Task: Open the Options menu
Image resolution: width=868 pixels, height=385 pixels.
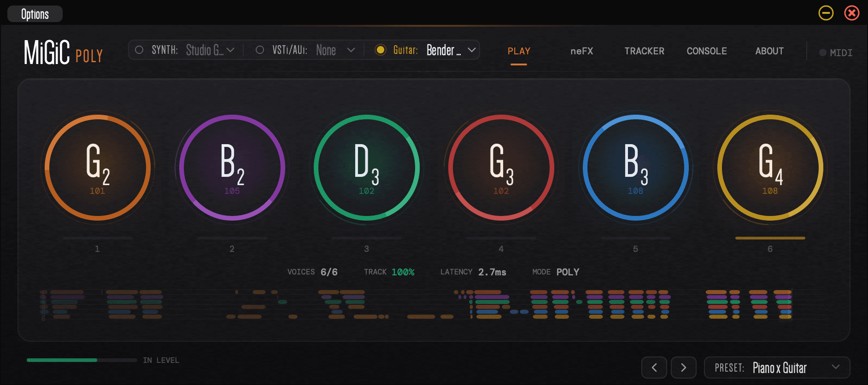Action: tap(35, 14)
